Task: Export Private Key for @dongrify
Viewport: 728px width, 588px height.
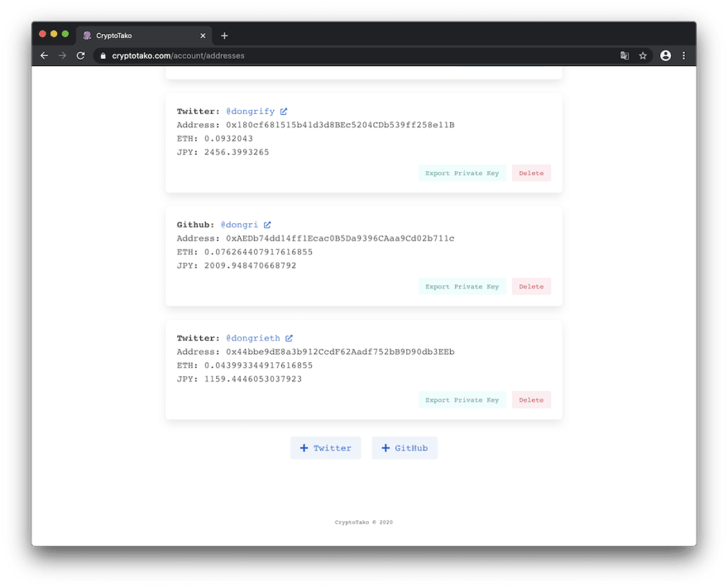Action: 462,173
